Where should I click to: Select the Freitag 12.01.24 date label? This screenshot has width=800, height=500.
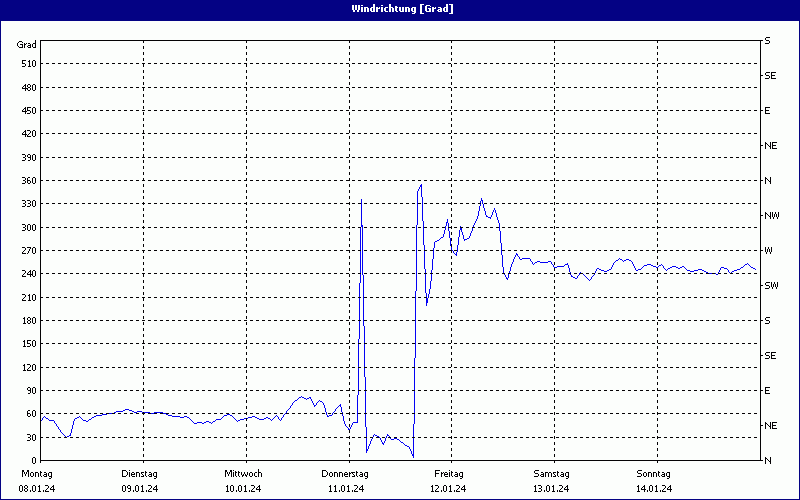[449, 481]
